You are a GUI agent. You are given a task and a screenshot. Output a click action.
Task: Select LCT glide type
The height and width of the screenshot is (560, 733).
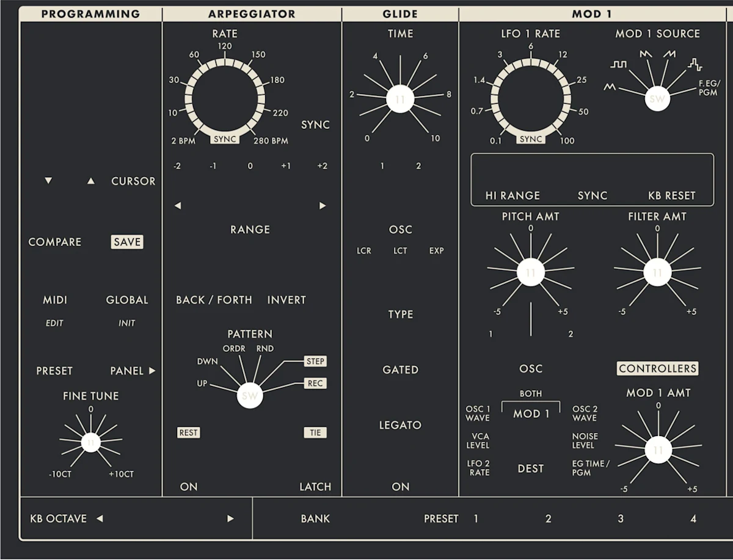[400, 251]
